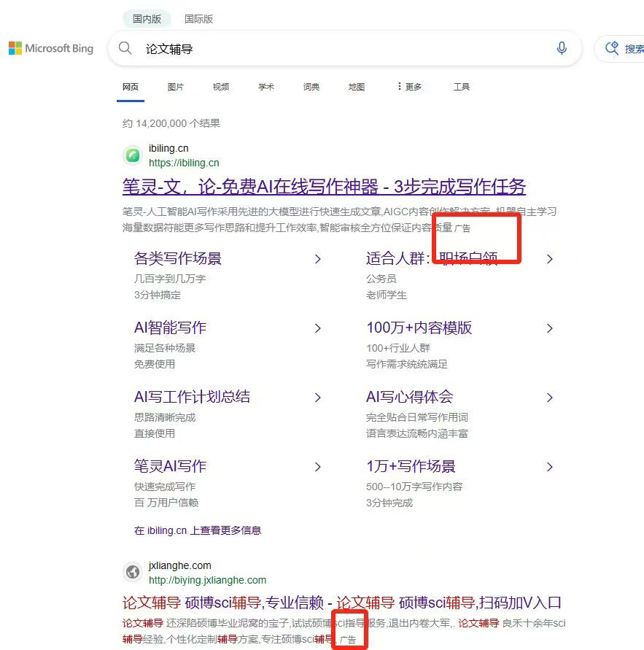Click 在 ibiling.cn 上查看更多信息 link
The image size is (644, 650).
(x=198, y=530)
